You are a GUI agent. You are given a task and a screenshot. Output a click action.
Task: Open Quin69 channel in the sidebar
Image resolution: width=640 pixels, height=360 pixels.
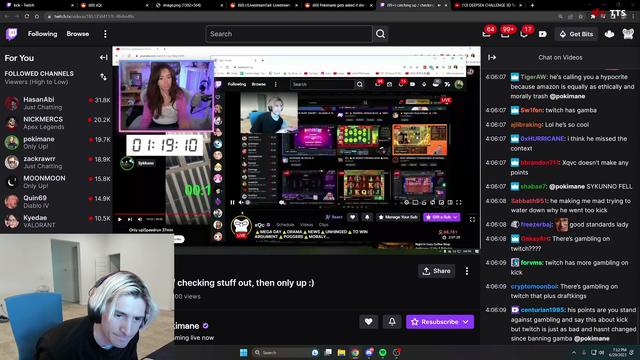pyautogui.click(x=57, y=201)
